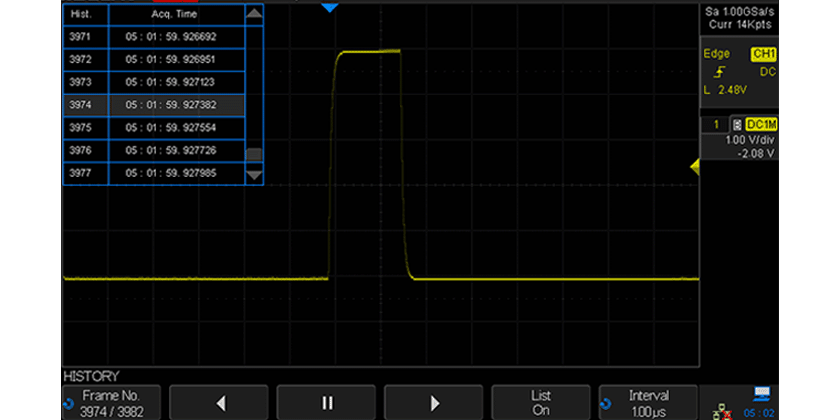Image resolution: width=840 pixels, height=420 pixels.
Task: Open the Interval 1.00µs setting
Action: point(650,402)
